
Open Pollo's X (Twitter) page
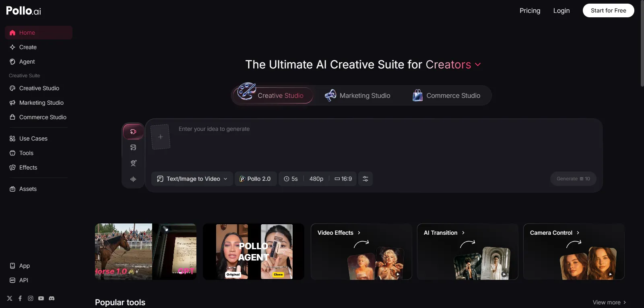pos(10,298)
